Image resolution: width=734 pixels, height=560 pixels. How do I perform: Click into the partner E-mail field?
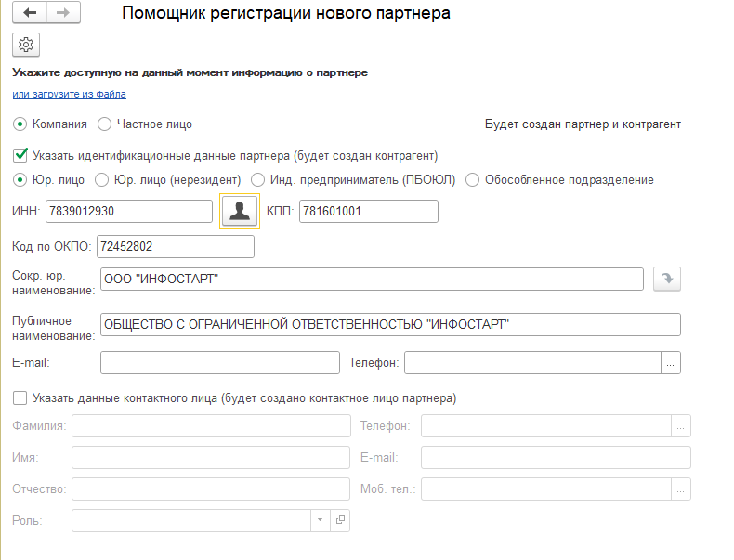(x=219, y=363)
